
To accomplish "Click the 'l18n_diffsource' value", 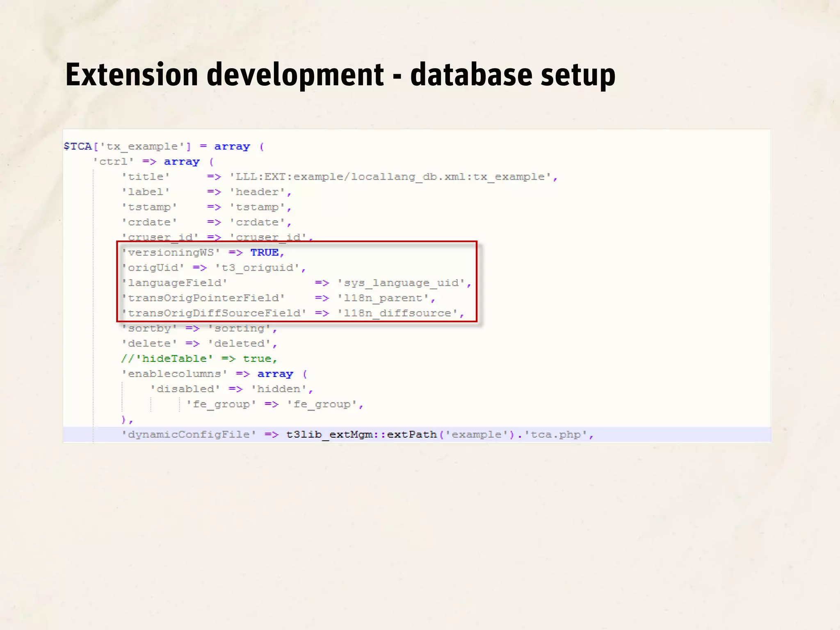I will tap(398, 313).
